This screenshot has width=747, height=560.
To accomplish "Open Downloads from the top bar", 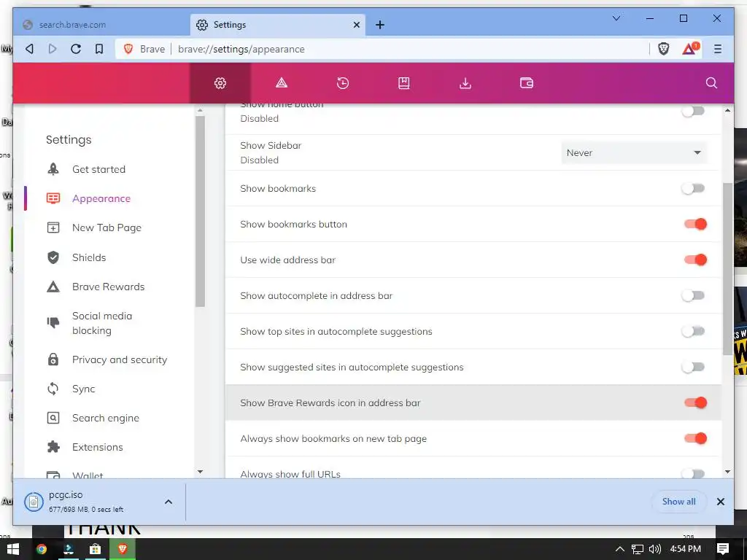I will (465, 83).
